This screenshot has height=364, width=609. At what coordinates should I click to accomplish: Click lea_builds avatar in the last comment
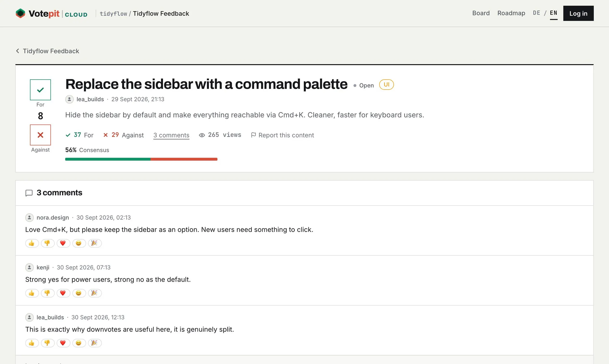[29, 317]
